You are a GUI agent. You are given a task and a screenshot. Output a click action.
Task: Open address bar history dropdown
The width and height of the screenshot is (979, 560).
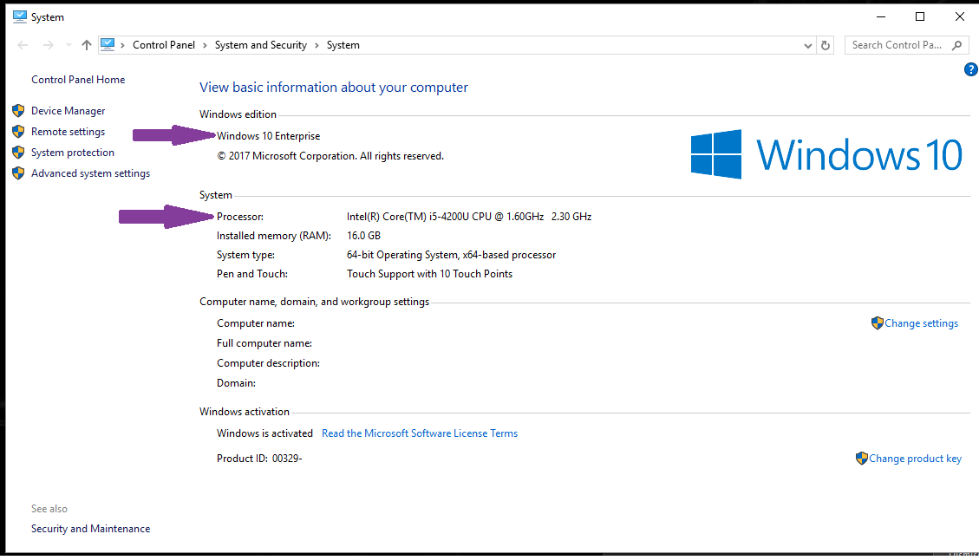pyautogui.click(x=807, y=46)
